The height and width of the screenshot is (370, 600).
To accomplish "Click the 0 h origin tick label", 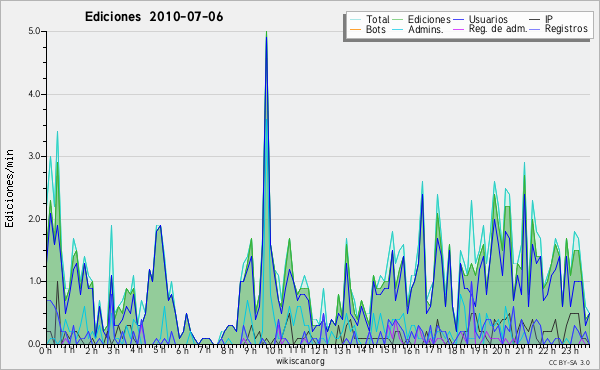I will point(46,351).
